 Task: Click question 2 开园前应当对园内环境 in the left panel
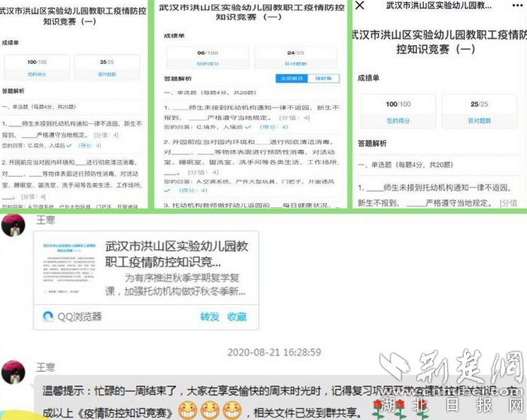(72, 179)
